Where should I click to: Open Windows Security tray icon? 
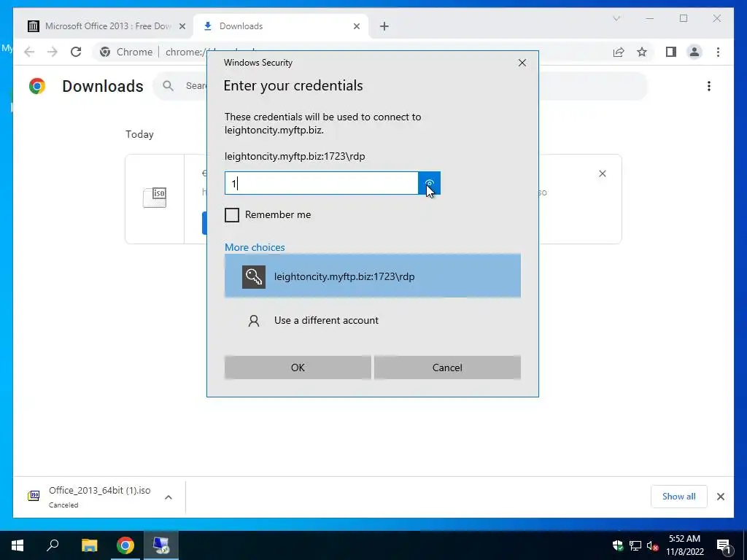[617, 545]
